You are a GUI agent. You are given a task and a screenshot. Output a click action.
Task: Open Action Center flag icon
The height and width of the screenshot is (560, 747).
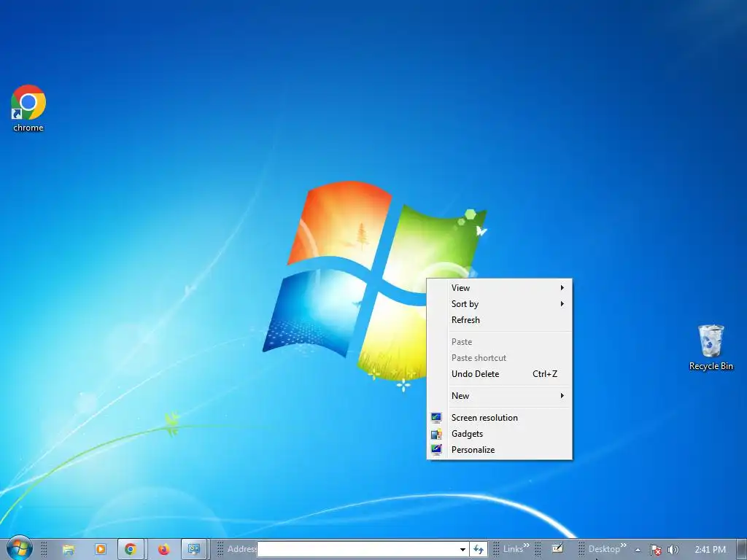656,550
